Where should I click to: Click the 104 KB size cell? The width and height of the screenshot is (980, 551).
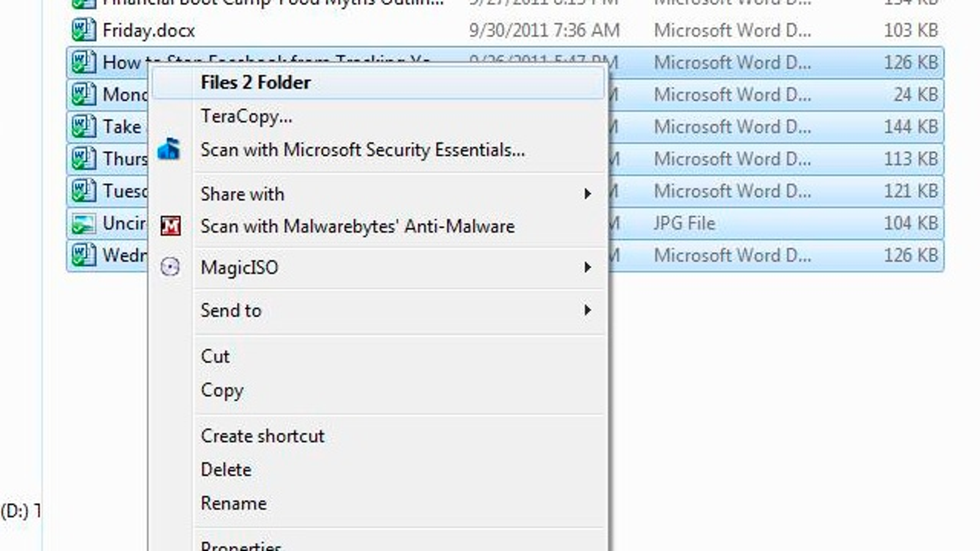[x=911, y=223]
